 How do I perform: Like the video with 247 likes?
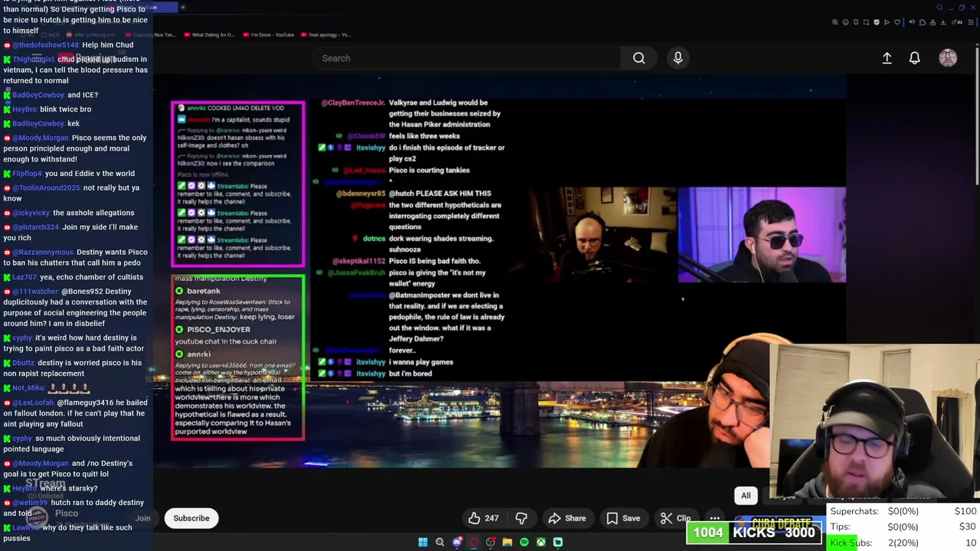(483, 518)
